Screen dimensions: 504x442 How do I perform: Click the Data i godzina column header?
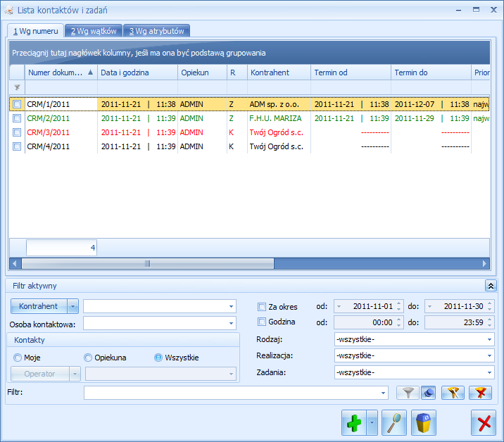[137, 72]
